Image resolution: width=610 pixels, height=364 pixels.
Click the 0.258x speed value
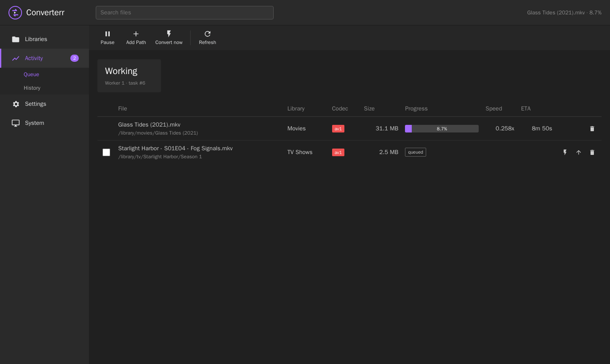(x=505, y=129)
